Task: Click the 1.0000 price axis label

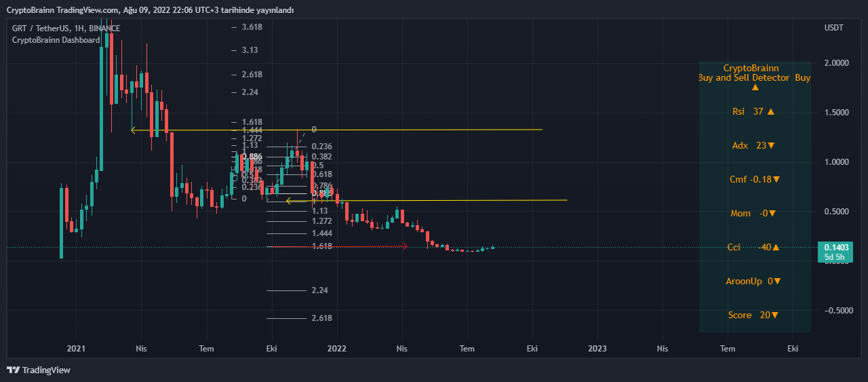Action: [835, 162]
